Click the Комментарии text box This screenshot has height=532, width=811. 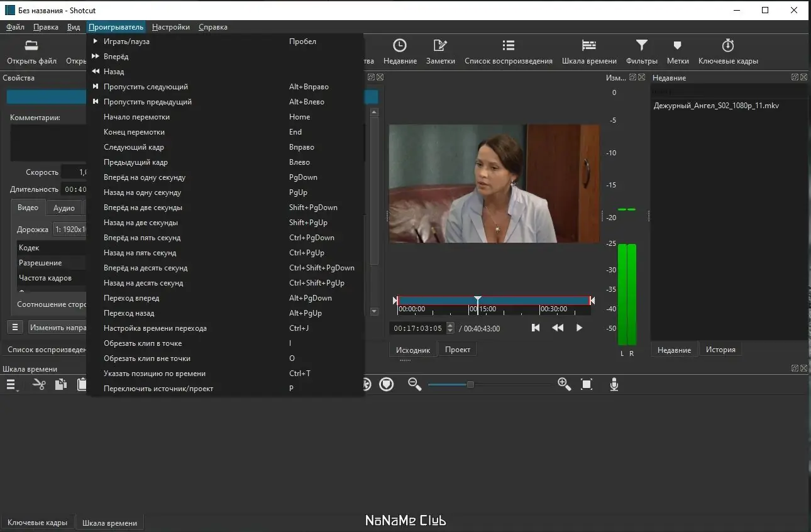tap(48, 143)
